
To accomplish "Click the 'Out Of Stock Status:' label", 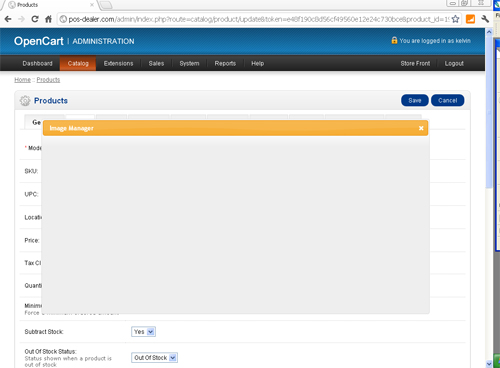I will 50,351.
